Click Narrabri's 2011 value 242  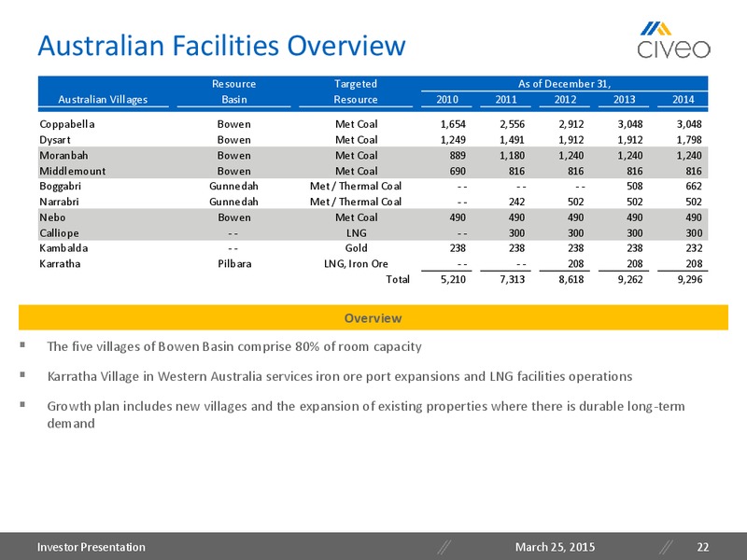(x=516, y=202)
